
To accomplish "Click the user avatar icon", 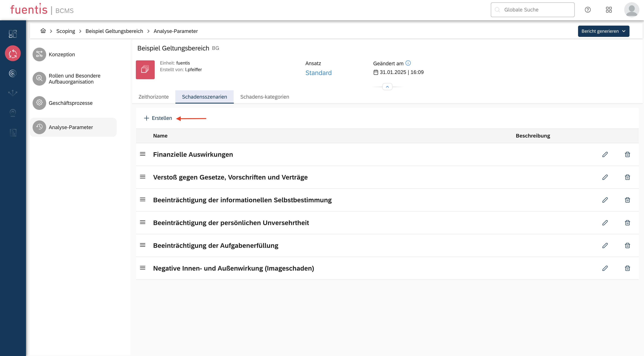I will tap(631, 10).
